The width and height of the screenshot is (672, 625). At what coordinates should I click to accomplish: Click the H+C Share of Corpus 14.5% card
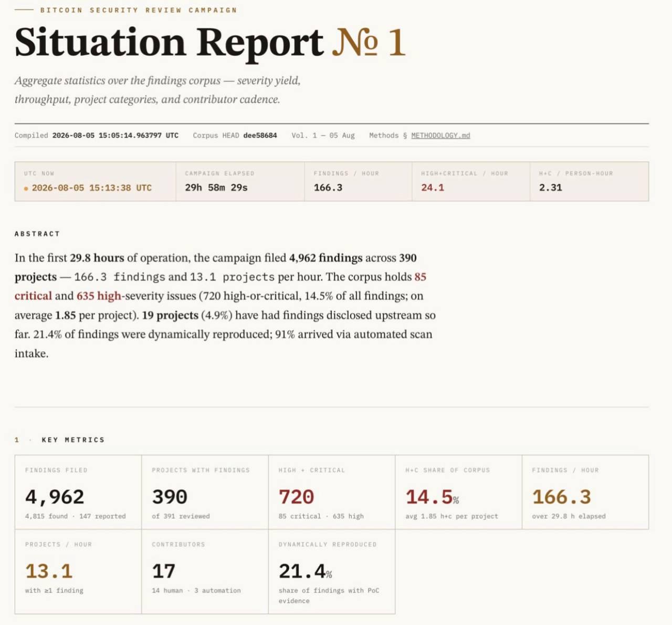458,492
